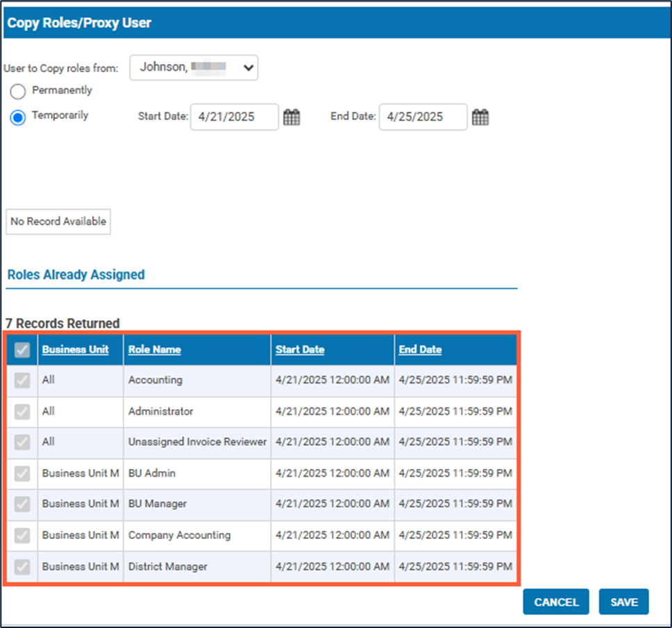
Task: Click the 7 Records Returned text
Action: tap(62, 324)
